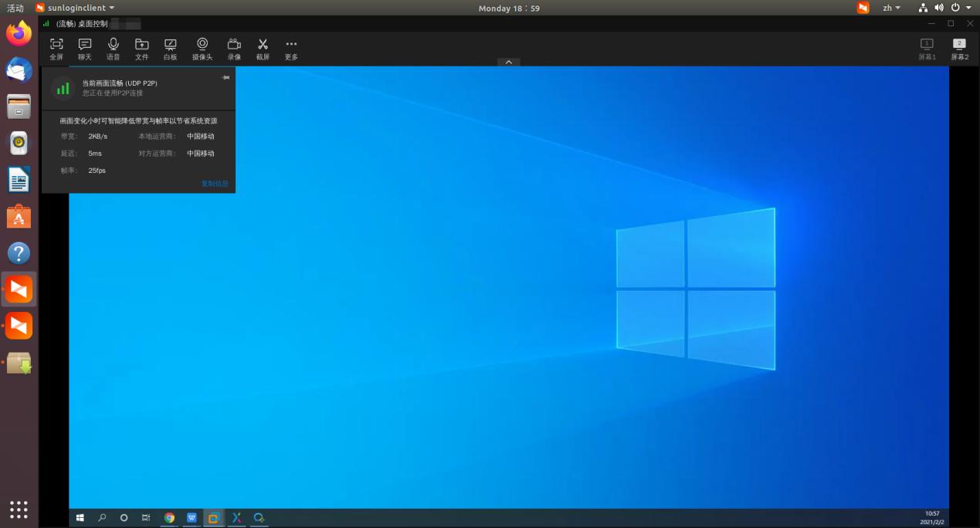Open the sunloginclient app menu
Viewport: 980px width, 528px height.
click(75, 8)
